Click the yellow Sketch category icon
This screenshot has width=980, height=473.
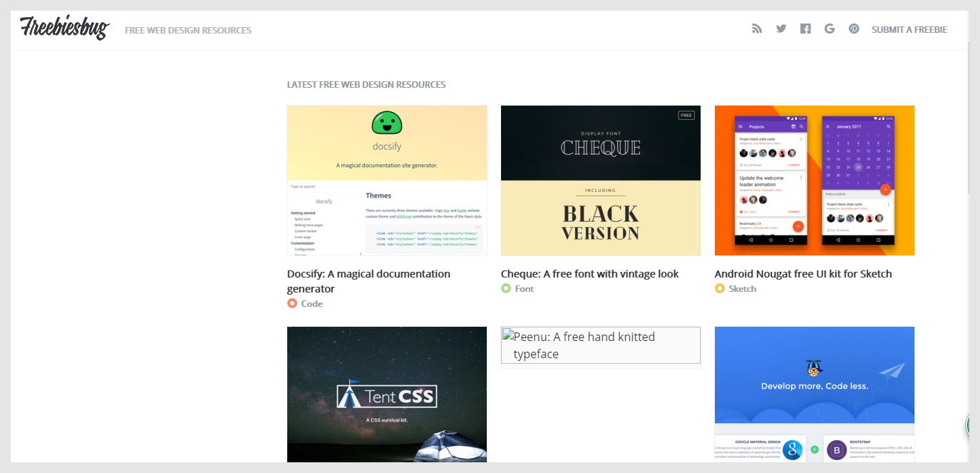720,288
